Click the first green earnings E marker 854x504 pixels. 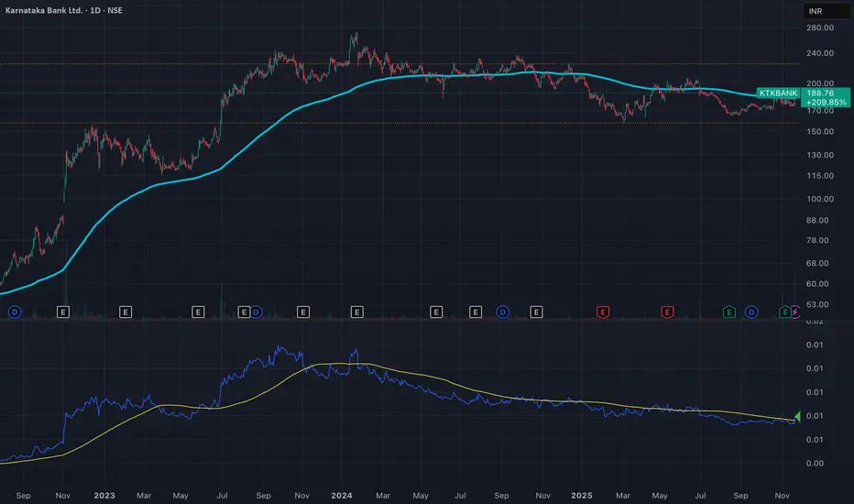729,312
